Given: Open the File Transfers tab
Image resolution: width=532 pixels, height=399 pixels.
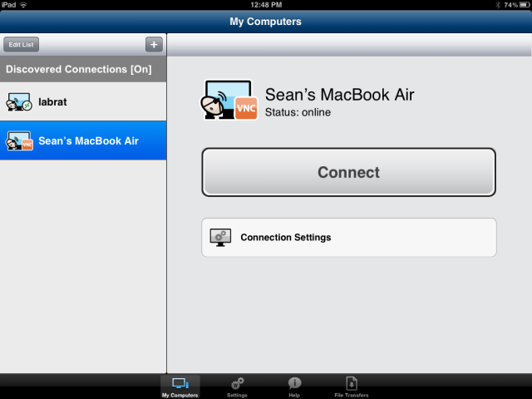Looking at the screenshot, I should point(352,387).
